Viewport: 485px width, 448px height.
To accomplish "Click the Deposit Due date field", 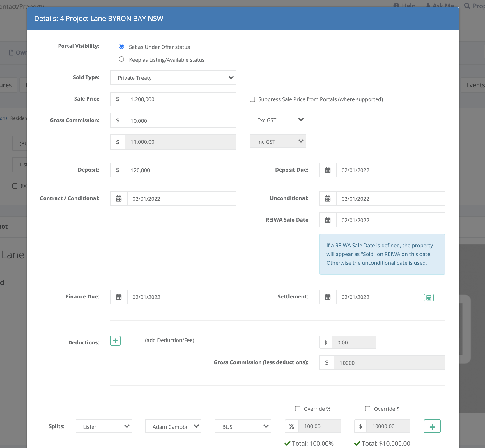I will point(391,170).
